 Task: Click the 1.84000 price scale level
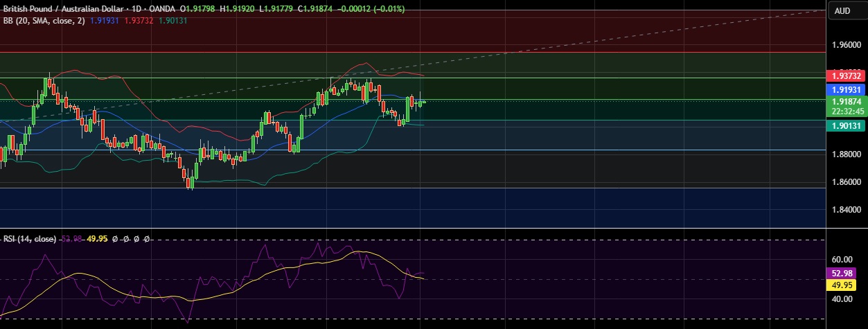click(847, 210)
